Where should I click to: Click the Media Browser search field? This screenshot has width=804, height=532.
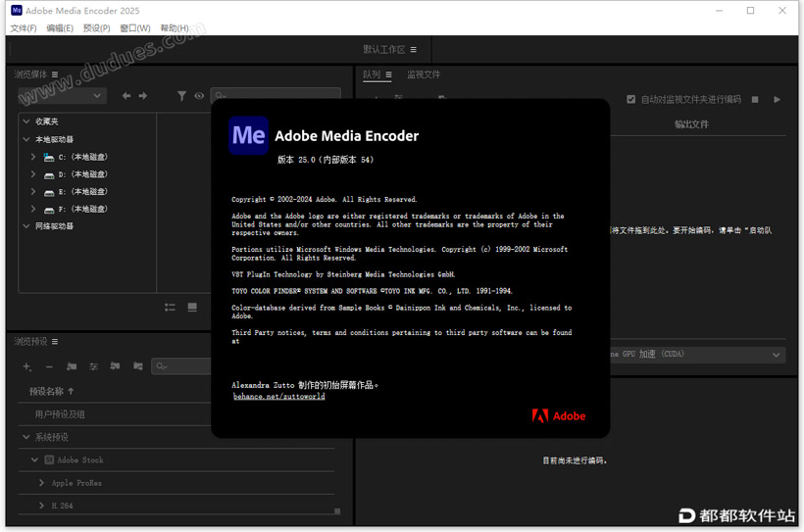pyautogui.click(x=276, y=95)
